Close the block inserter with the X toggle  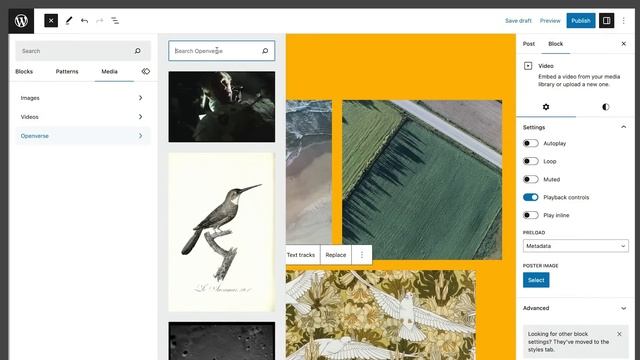pyautogui.click(x=51, y=20)
